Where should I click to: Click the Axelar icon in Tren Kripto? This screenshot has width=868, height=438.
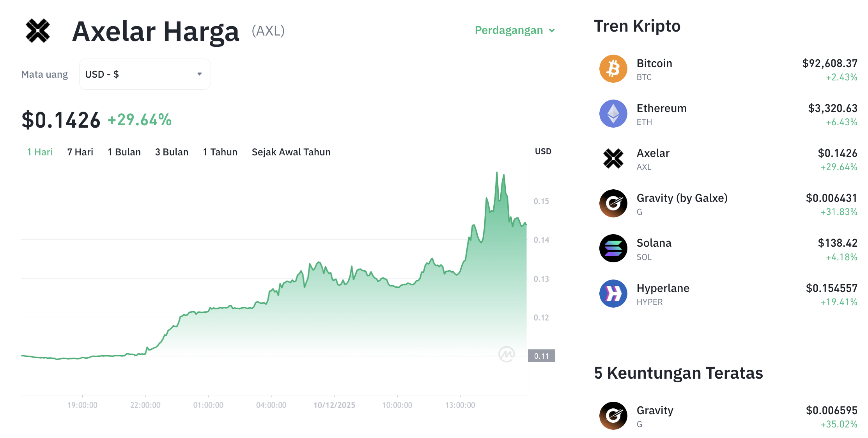click(613, 158)
